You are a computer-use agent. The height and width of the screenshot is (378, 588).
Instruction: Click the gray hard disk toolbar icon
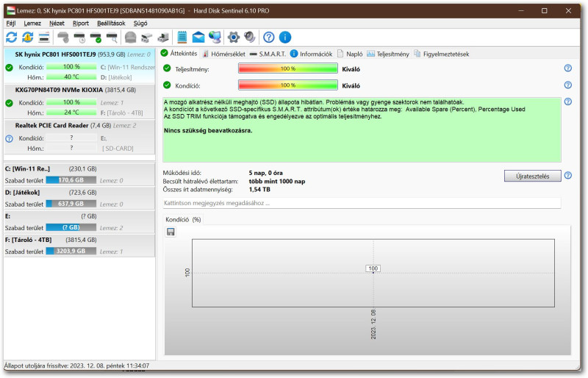pyautogui.click(x=63, y=38)
